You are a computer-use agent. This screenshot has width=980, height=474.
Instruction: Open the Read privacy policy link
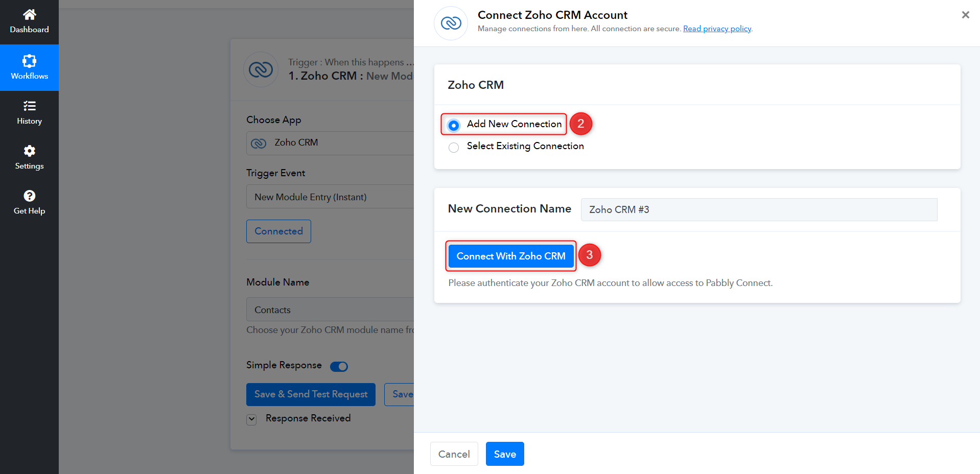pos(717,29)
